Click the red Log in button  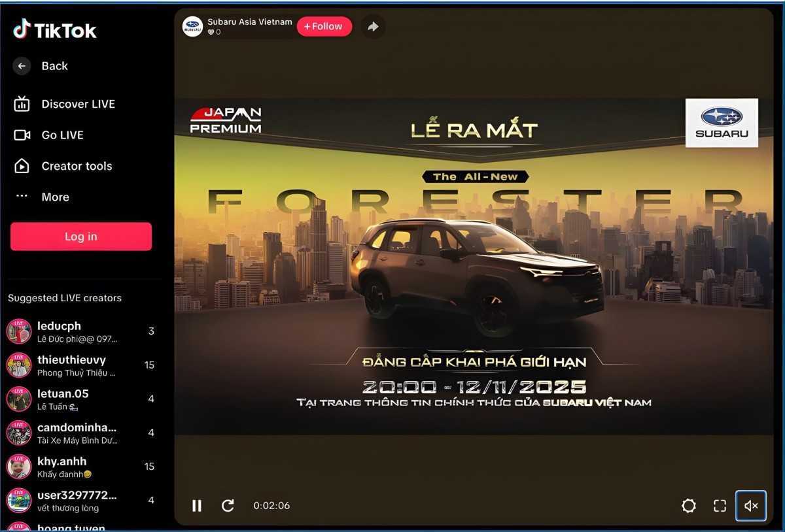(81, 237)
